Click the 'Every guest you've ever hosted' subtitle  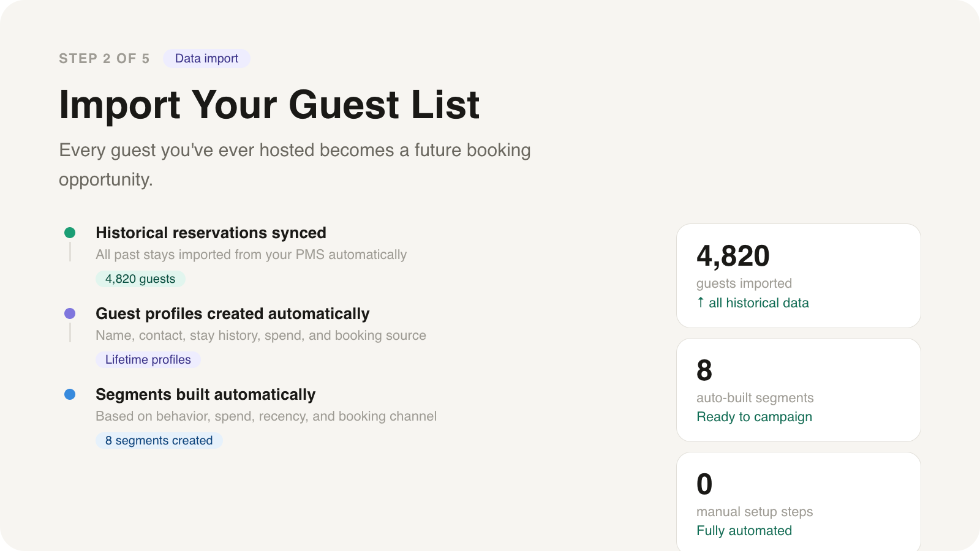click(295, 165)
